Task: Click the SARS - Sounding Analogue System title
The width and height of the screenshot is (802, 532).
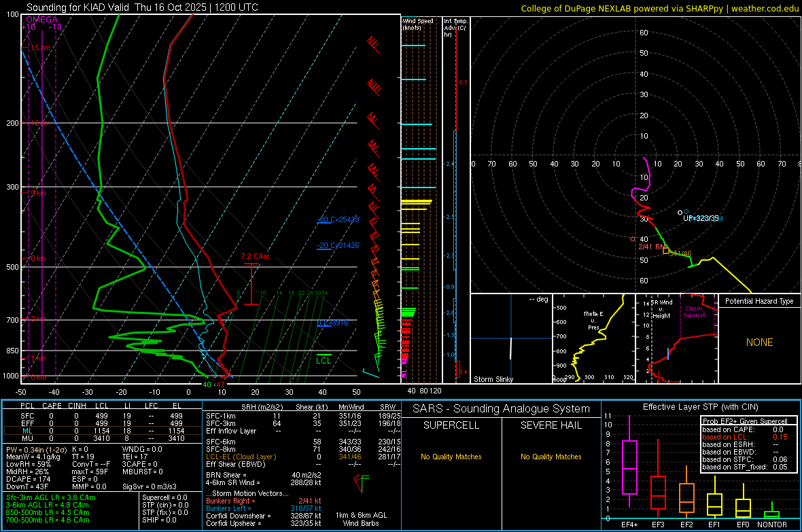Action: 501,409
